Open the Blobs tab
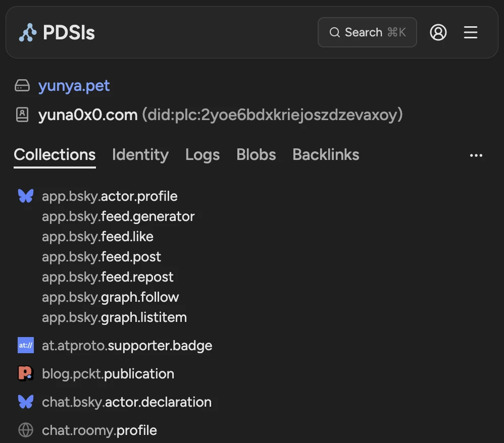This screenshot has height=443, width=504. pyautogui.click(x=256, y=154)
